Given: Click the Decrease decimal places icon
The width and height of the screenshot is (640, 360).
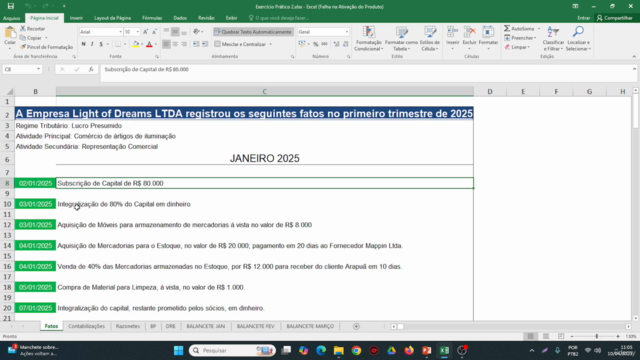Looking at the screenshot, I should tap(345, 44).
